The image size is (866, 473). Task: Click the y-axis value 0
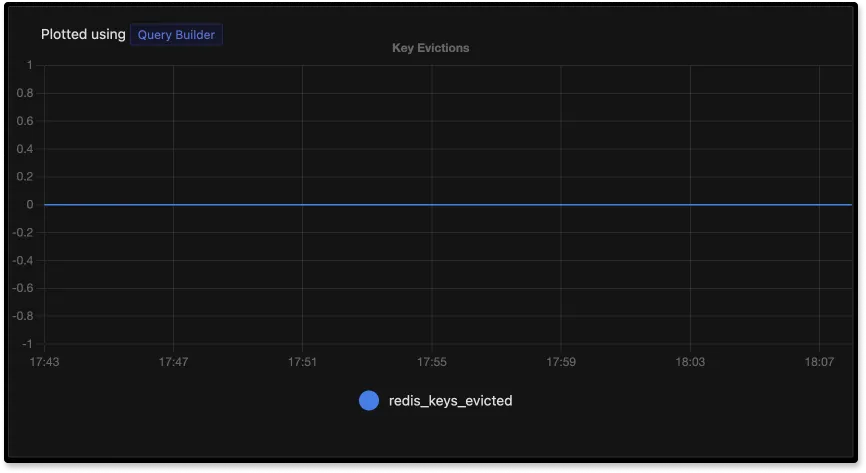tap(30, 204)
